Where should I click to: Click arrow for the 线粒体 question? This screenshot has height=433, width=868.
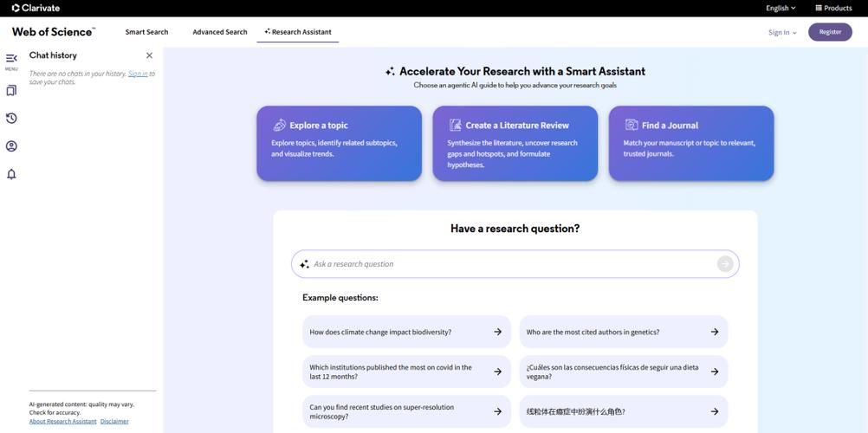(715, 411)
